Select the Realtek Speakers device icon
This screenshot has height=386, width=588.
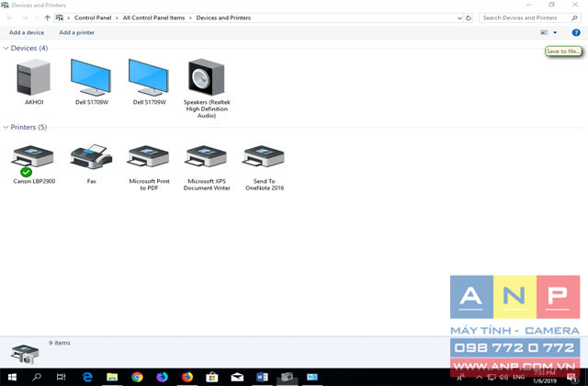(207, 77)
